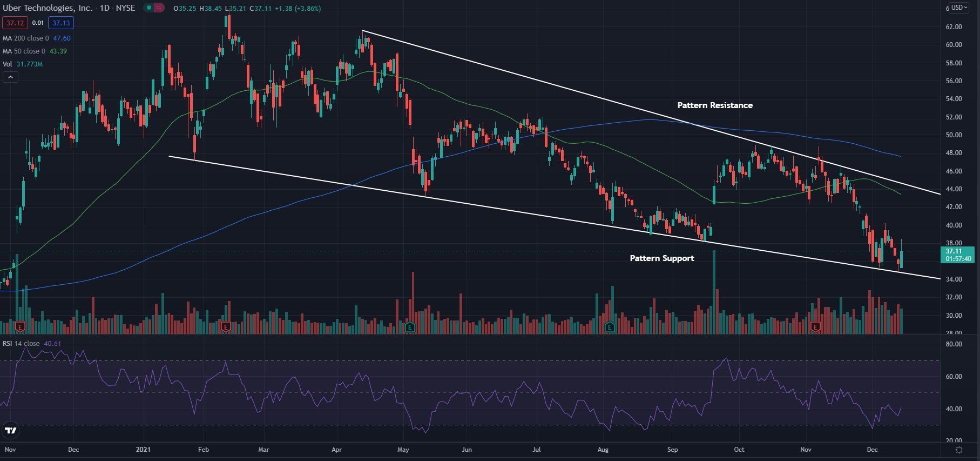Image resolution: width=980 pixels, height=461 pixels.
Task: Click the Sep label on time axis
Action: [x=672, y=450]
